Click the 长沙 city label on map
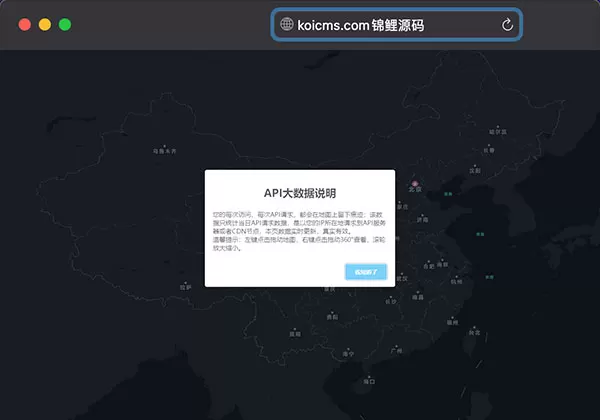This screenshot has height=420, width=600. coord(391,301)
